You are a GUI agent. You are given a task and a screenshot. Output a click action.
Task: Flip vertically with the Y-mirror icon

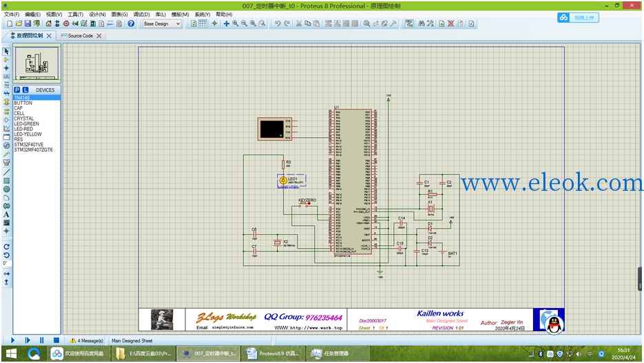(x=7, y=282)
